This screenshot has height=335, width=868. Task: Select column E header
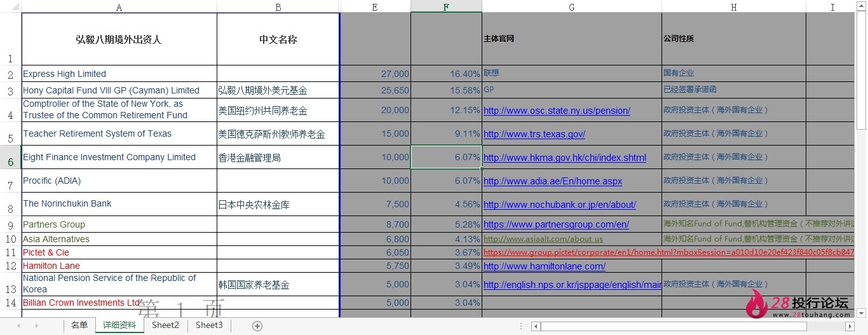pos(376,6)
